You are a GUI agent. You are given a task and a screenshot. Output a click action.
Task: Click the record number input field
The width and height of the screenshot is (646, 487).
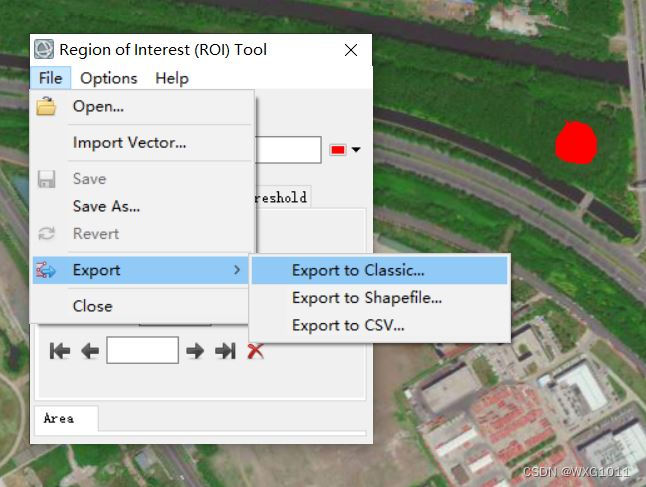142,350
